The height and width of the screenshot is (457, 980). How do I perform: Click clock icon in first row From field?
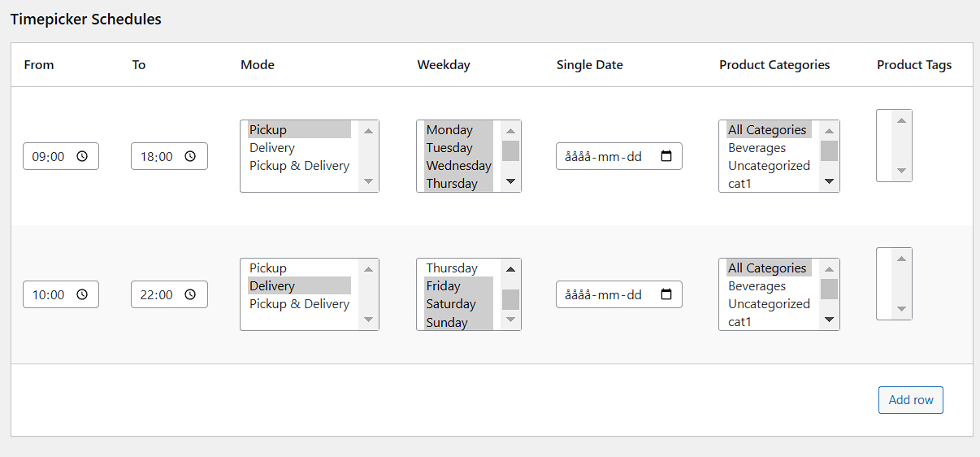pyautogui.click(x=82, y=157)
